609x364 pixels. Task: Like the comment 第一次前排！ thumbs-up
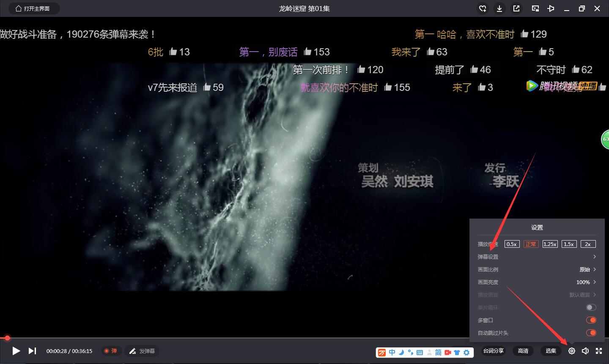[361, 69]
